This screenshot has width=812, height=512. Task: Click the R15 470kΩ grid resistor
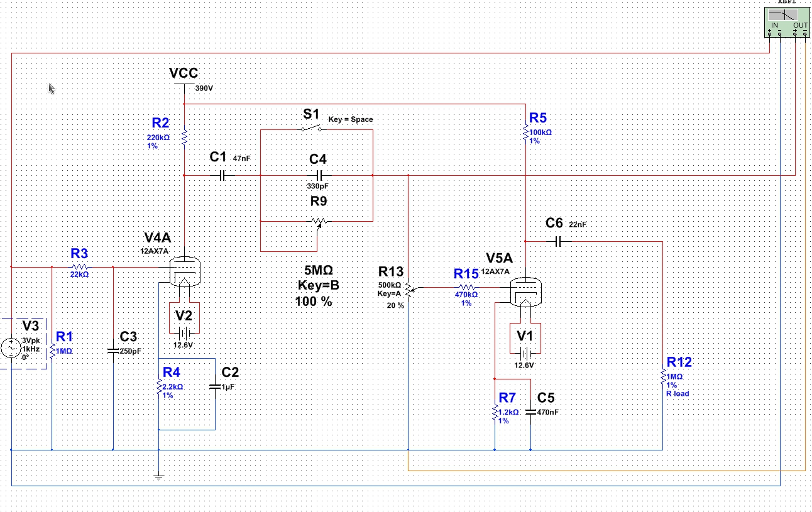(x=466, y=287)
